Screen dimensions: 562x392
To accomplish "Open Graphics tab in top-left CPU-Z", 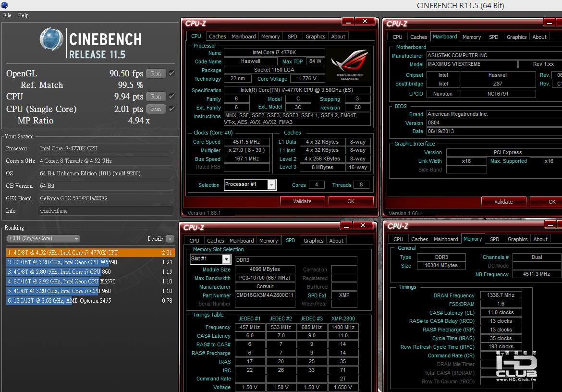I will (x=316, y=37).
